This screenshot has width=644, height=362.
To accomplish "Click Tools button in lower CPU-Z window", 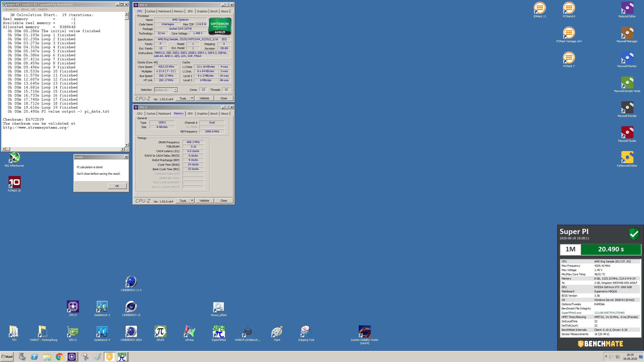I will pos(183,201).
